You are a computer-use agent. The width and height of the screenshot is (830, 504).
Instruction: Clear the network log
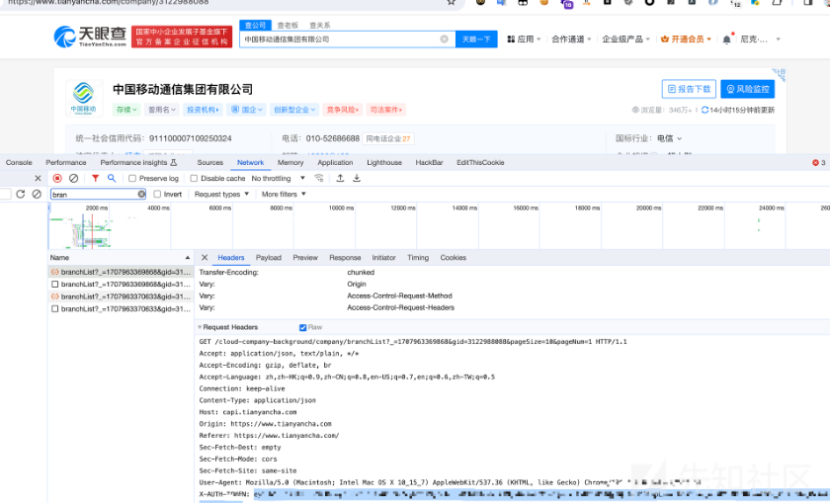[x=73, y=179]
